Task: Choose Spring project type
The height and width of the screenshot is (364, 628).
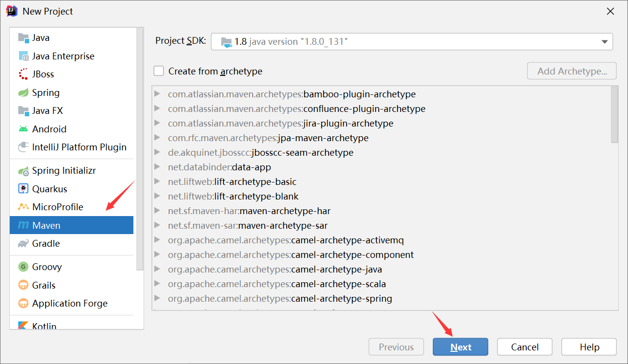Action: (x=72, y=92)
